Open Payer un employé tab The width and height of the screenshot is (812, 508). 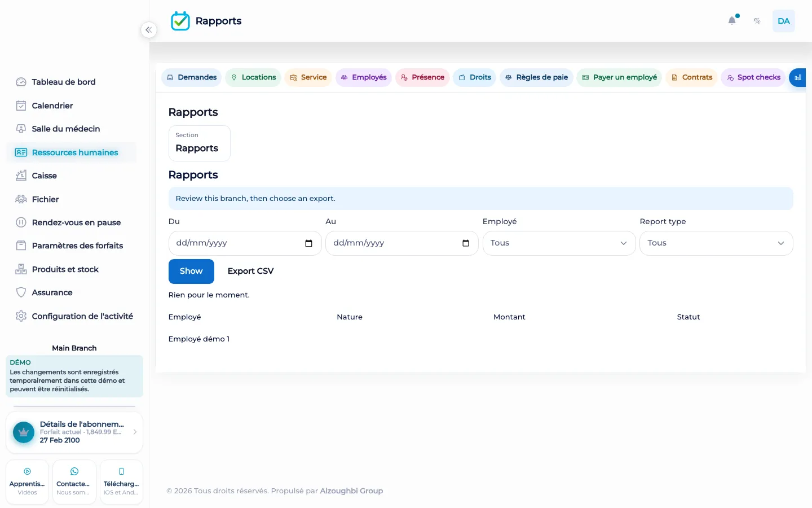[x=619, y=77]
